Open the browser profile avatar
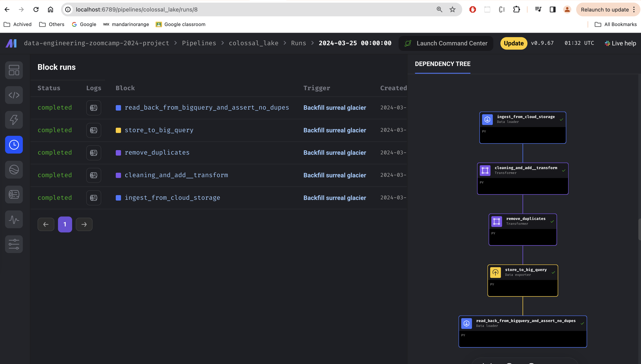The image size is (641, 364). point(567,9)
